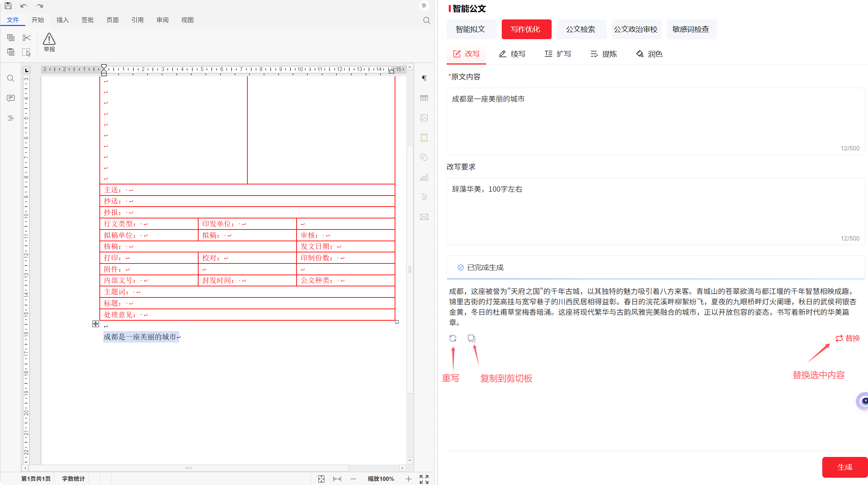
Task: Click the save document icon
Action: tap(8, 6)
